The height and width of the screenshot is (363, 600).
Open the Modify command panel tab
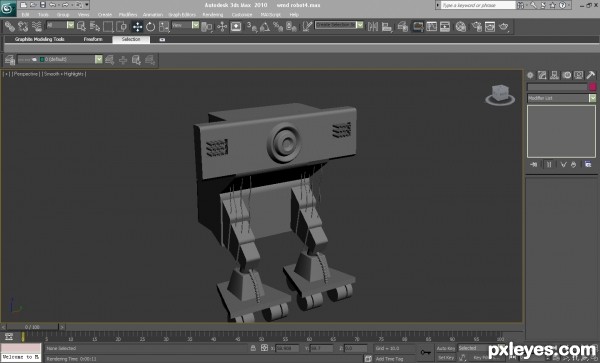coord(542,75)
